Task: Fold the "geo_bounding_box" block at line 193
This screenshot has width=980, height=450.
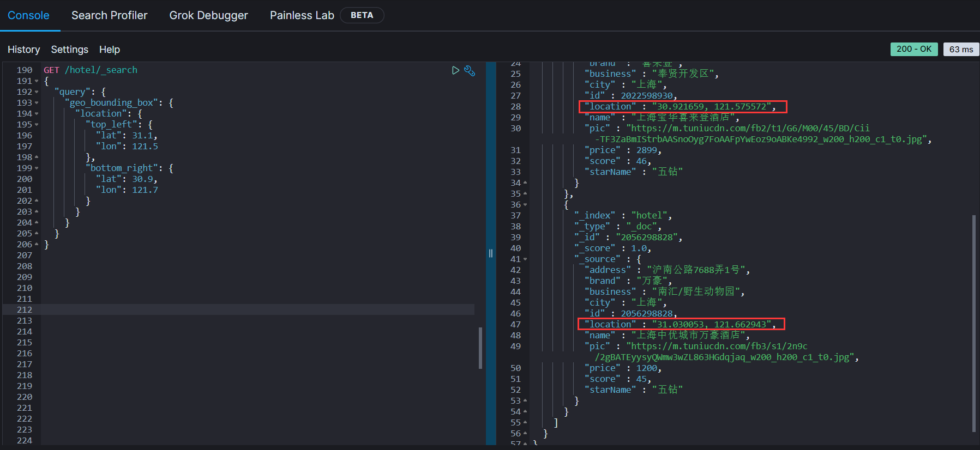Action: (37, 103)
